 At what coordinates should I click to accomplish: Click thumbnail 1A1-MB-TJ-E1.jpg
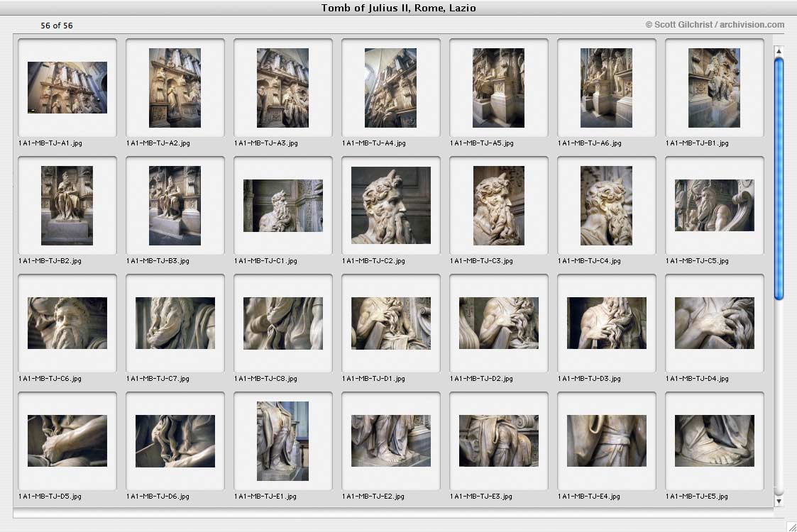282,441
